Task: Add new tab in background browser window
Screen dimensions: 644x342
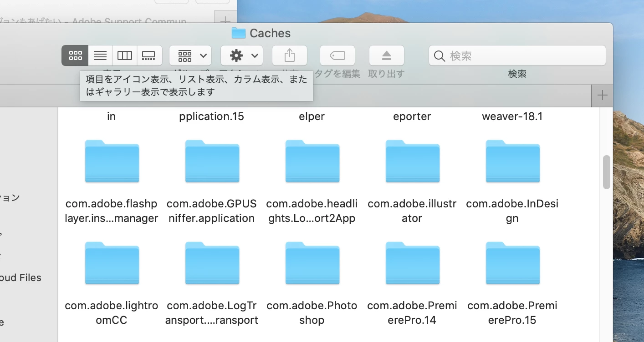Action: coord(225,20)
